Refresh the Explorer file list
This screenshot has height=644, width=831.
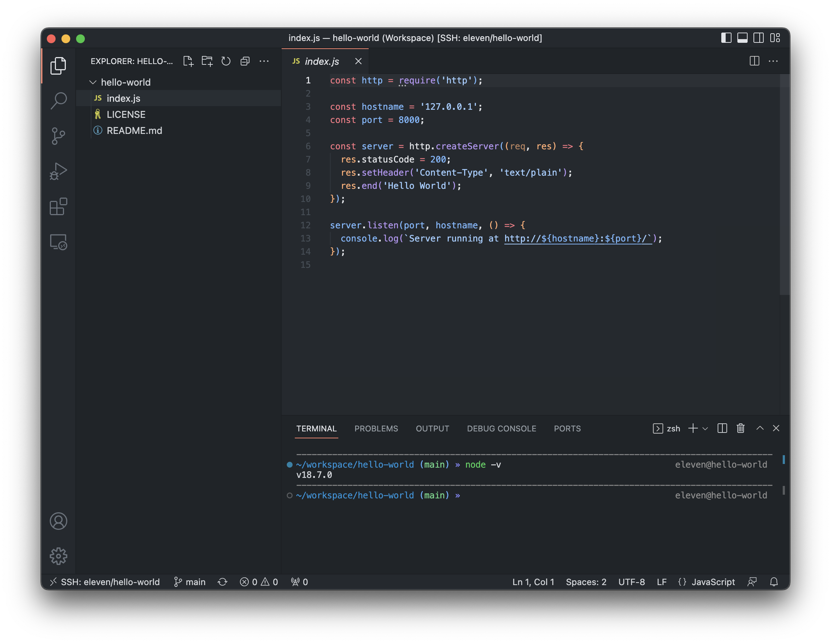226,61
